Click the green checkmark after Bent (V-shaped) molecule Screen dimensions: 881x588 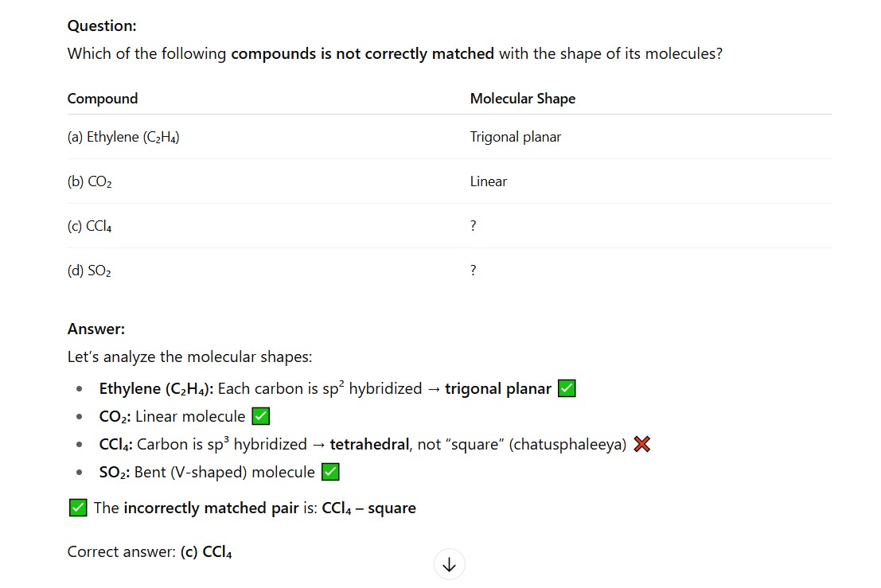click(x=330, y=473)
